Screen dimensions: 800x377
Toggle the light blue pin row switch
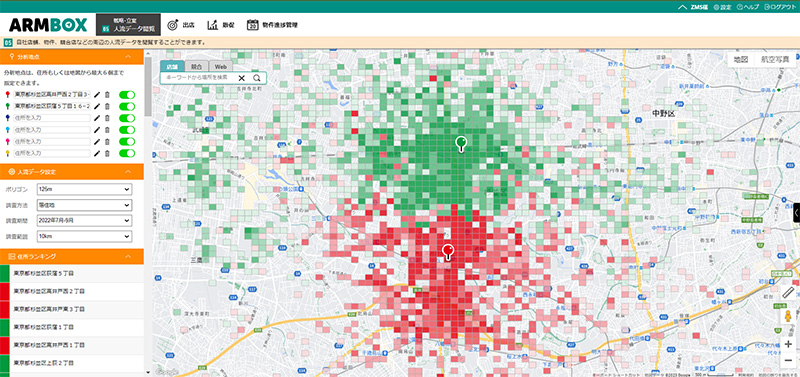pos(127,130)
